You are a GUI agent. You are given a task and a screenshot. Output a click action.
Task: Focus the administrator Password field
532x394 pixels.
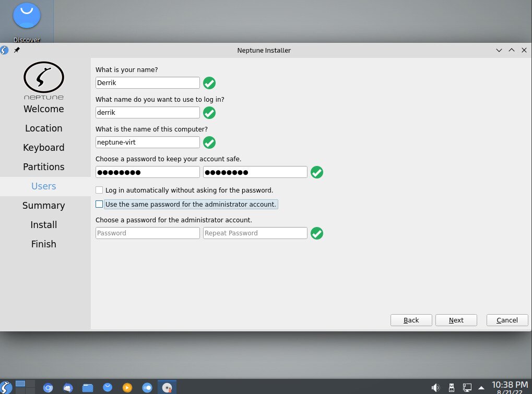tap(148, 233)
